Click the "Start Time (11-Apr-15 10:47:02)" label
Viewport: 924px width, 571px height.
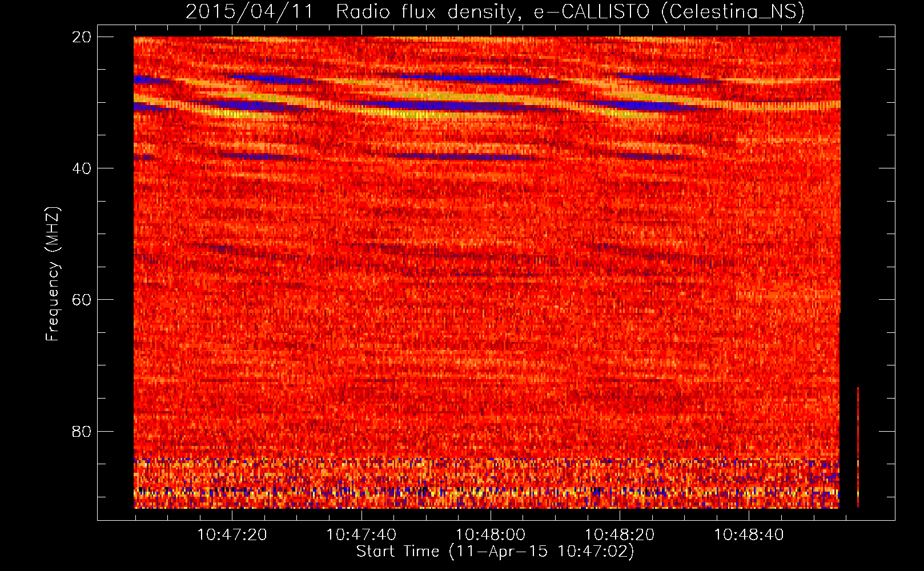(x=495, y=552)
